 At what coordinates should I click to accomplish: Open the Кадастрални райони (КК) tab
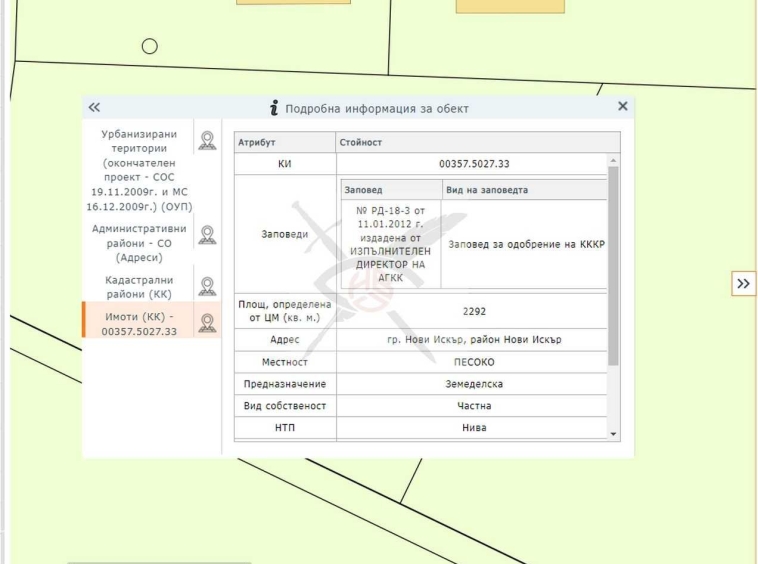coord(139,288)
